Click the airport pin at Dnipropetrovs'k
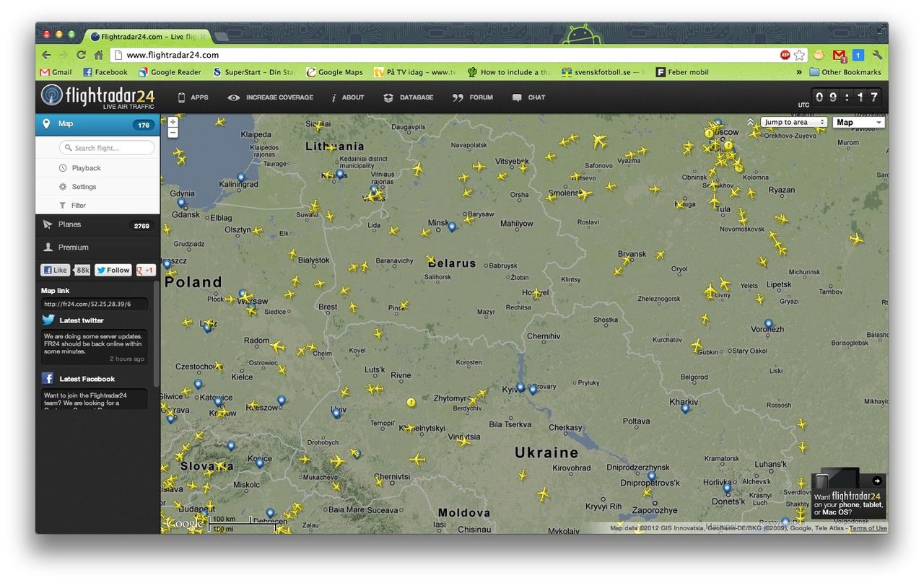Screen dimensions: 924x583 click(x=651, y=476)
